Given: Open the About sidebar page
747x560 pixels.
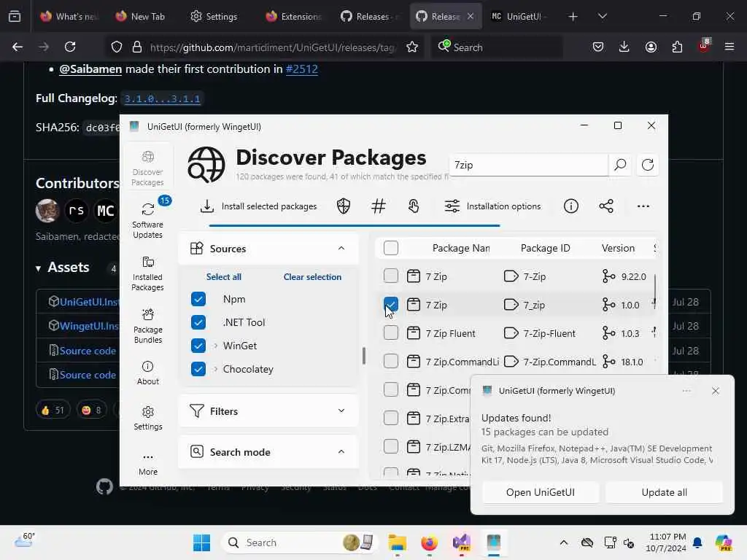Looking at the screenshot, I should [x=147, y=373].
